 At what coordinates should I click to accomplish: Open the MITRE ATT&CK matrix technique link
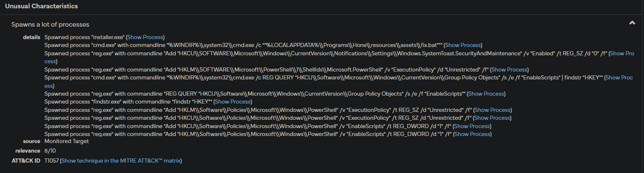click(x=121, y=161)
